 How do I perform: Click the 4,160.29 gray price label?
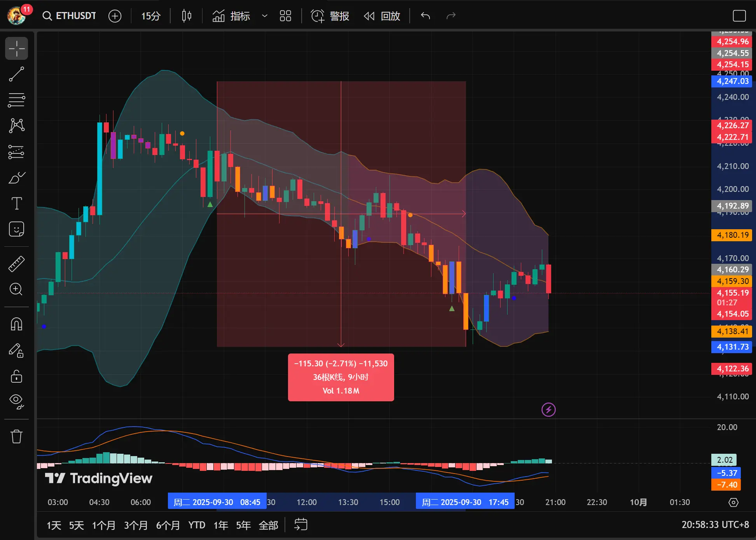(x=732, y=270)
